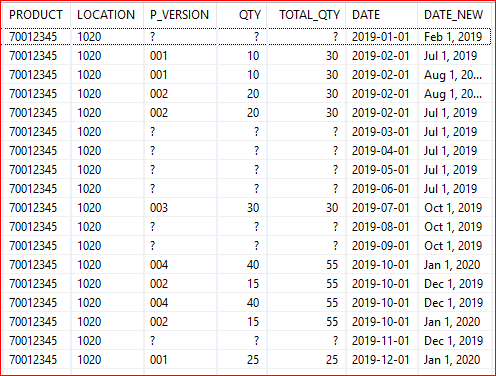Select the date cell 2019-07-01
Image resolution: width=496 pixels, height=376 pixels.
(382, 208)
